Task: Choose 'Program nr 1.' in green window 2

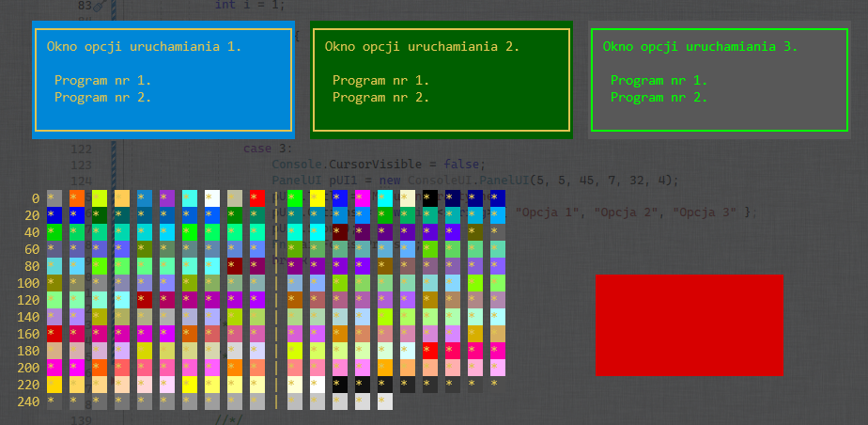Action: point(380,80)
